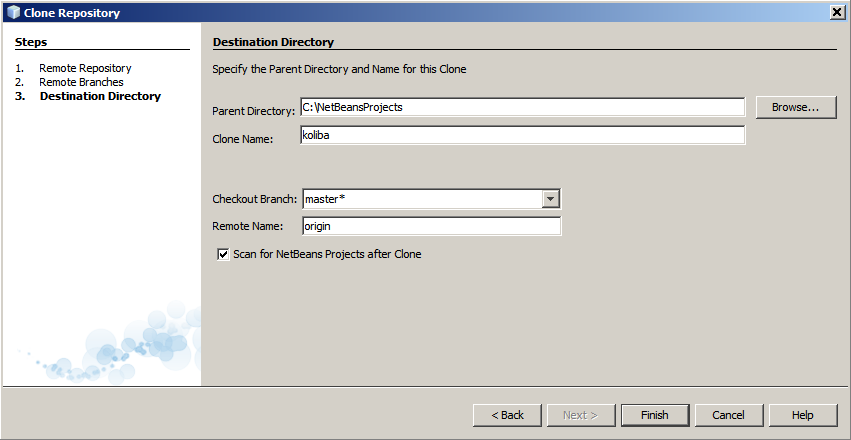The height and width of the screenshot is (440, 851).
Task: Open Help for this wizard
Action: (x=802, y=415)
